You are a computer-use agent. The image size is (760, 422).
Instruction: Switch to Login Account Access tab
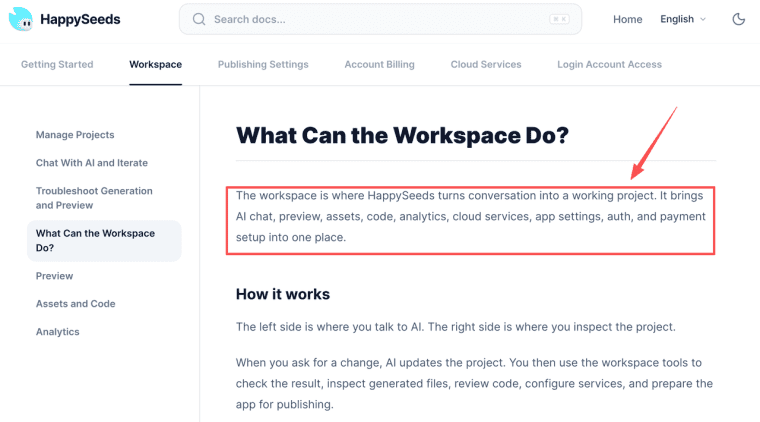click(x=609, y=64)
